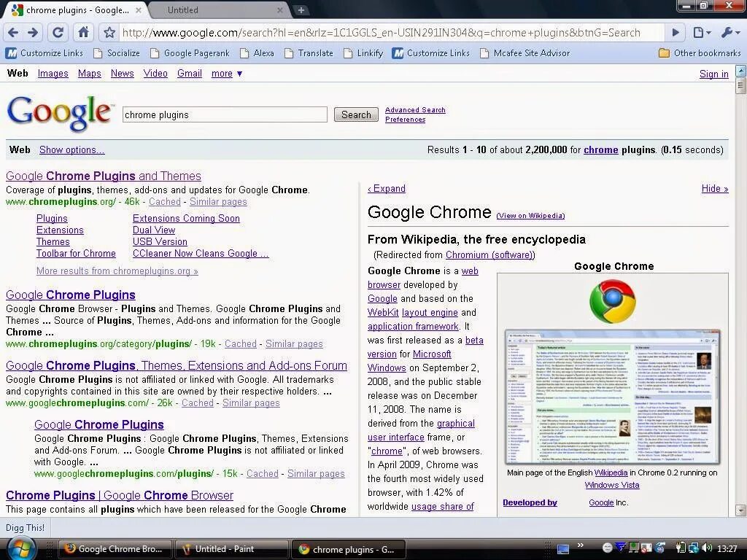Screen dimensions: 747x560
Task: Click the Google logo
Action: coord(60,113)
